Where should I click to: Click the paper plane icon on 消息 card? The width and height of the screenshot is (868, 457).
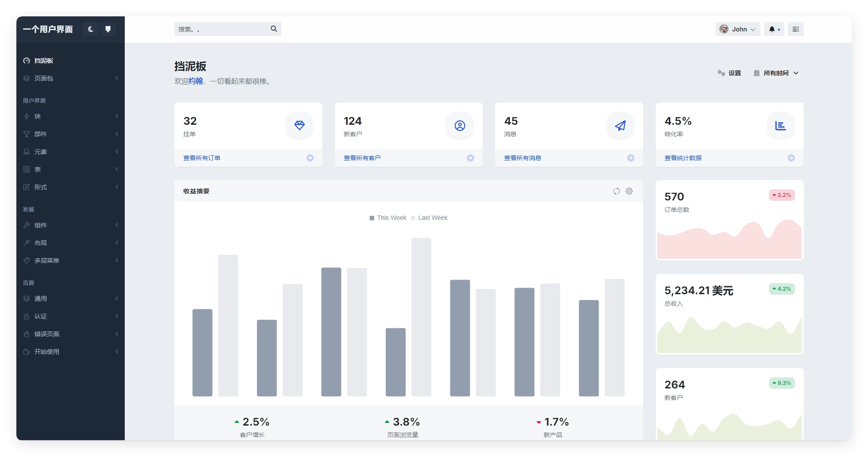tap(620, 126)
